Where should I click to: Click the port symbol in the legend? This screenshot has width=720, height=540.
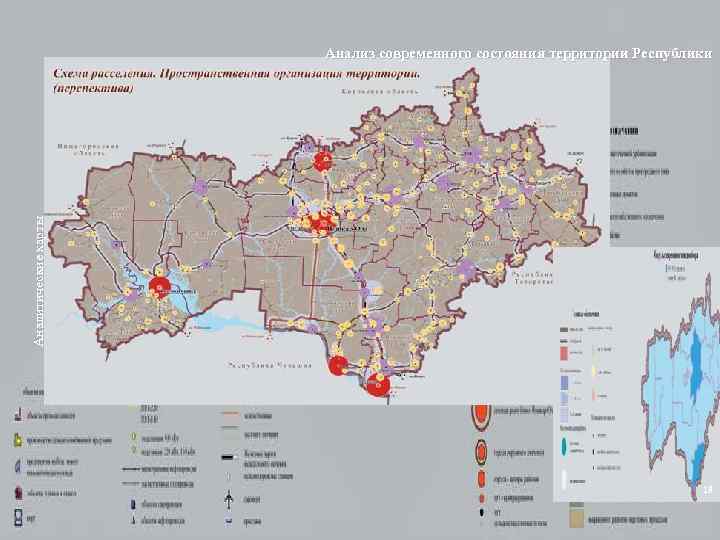point(18,518)
